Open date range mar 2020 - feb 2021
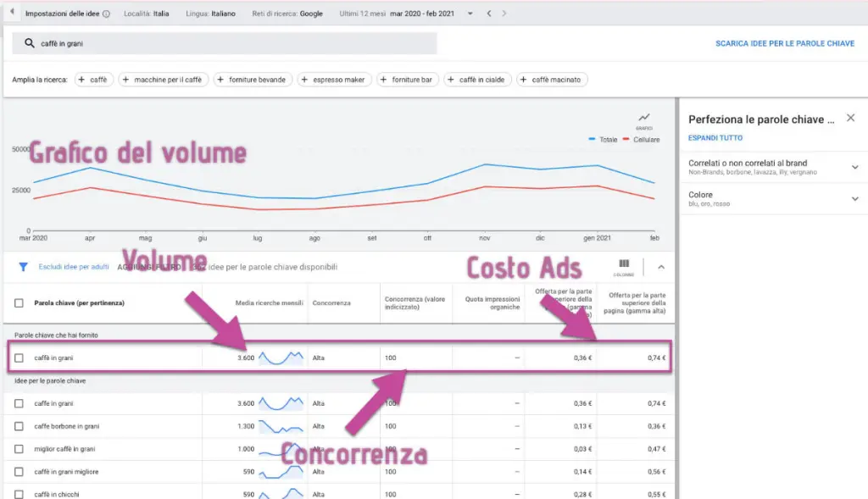This screenshot has width=868, height=499. (422, 14)
